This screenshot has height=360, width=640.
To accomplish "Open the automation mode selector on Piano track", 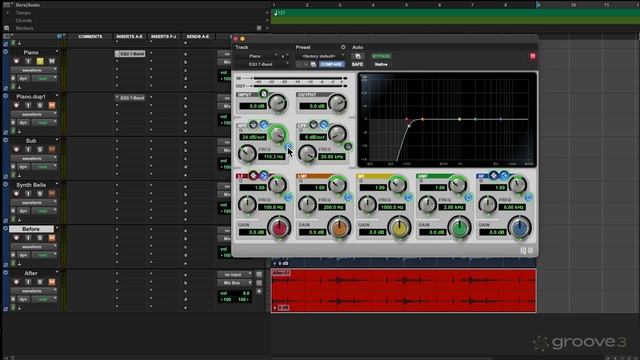I will 43,78.
